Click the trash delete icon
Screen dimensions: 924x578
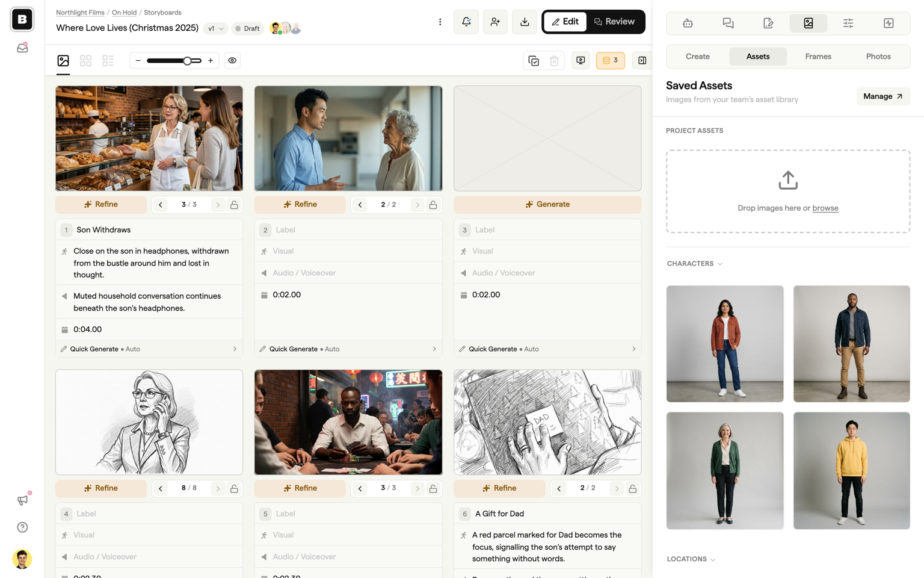[x=554, y=60]
